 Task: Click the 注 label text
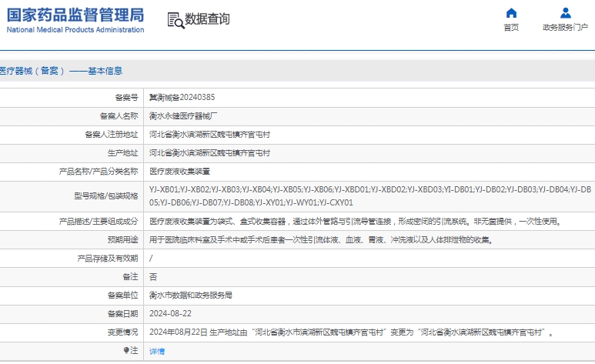point(135,350)
